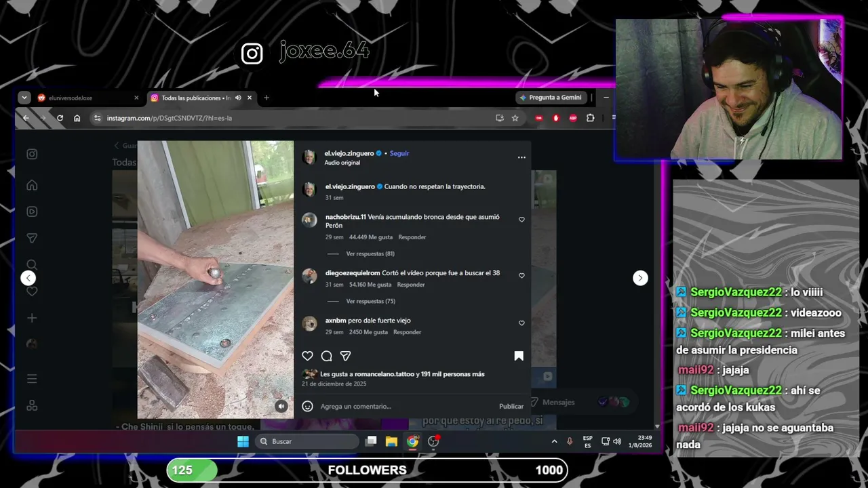Open el.viejo.zinguero profile from post header

point(349,153)
